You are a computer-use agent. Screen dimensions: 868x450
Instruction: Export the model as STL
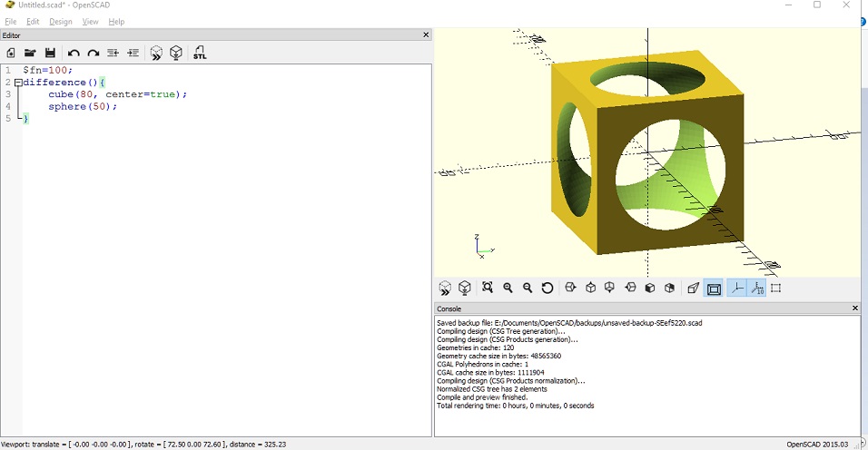coord(200,53)
